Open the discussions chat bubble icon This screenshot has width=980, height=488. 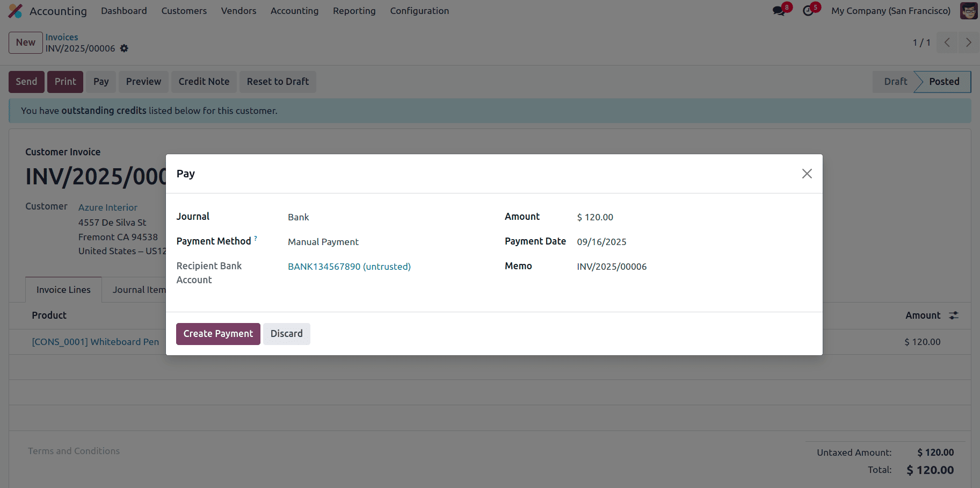point(778,9)
